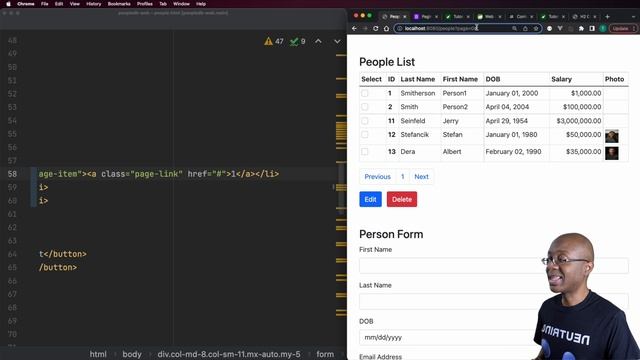Click the share icon in address bar
Image resolution: width=640 pixels, height=360 pixels.
[525, 29]
